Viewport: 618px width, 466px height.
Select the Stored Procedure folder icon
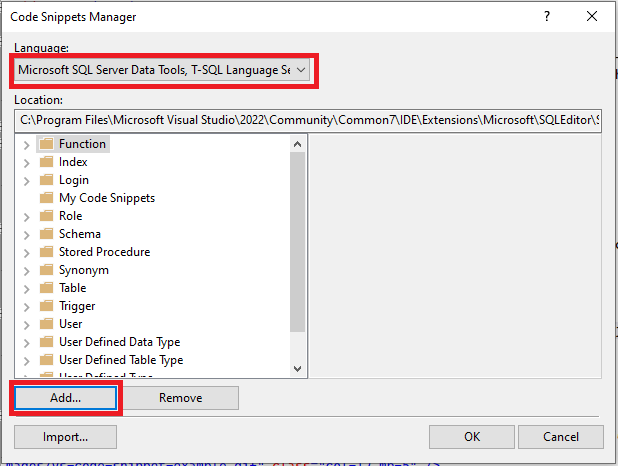(x=47, y=252)
